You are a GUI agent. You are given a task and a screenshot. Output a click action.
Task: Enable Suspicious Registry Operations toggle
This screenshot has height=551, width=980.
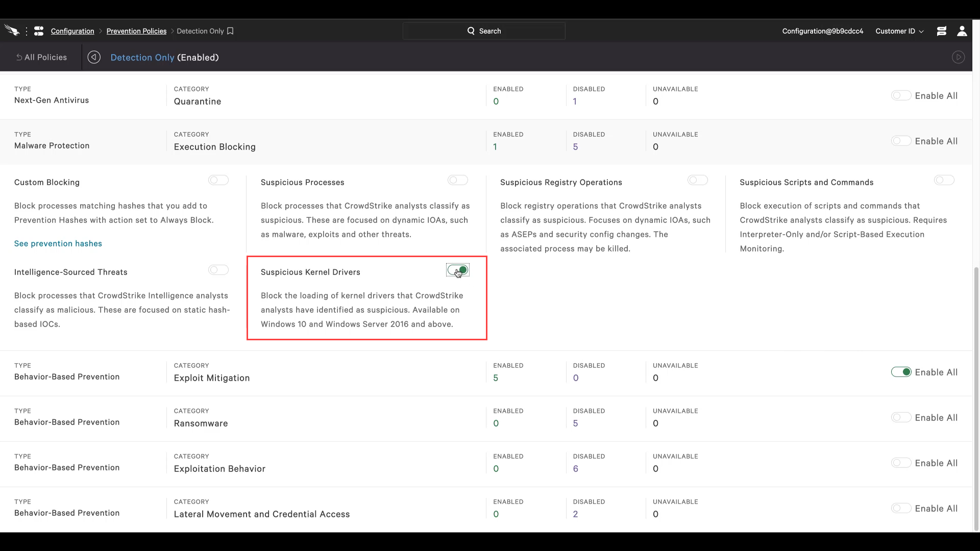pos(698,180)
